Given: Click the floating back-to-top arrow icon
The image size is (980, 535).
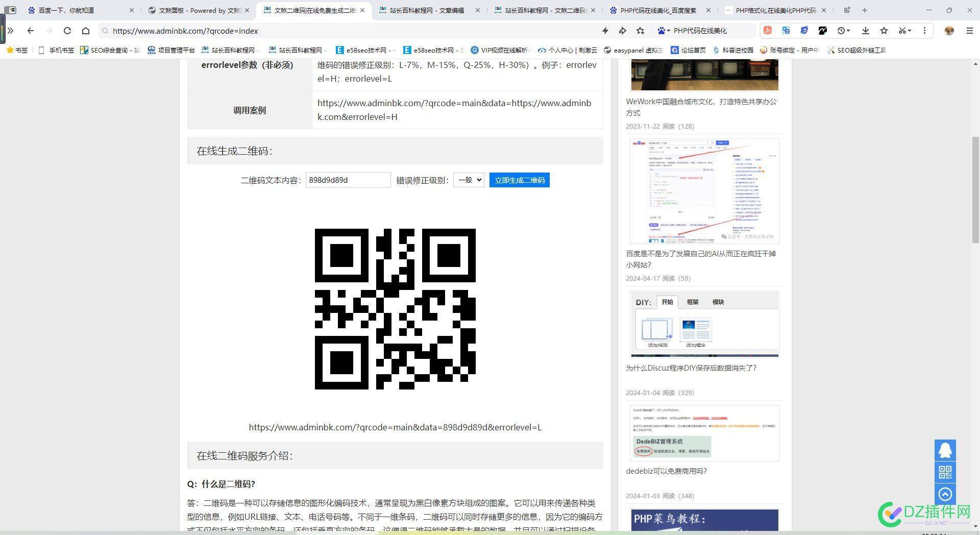Looking at the screenshot, I should pos(945,494).
